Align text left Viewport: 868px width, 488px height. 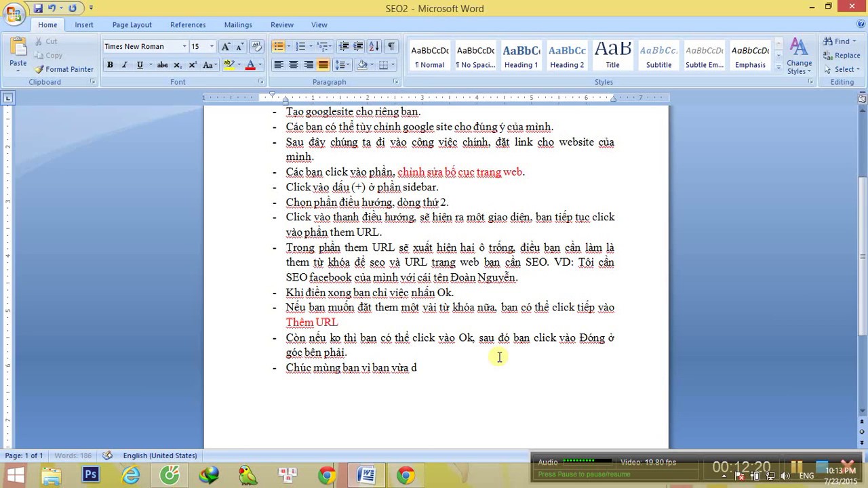[279, 65]
